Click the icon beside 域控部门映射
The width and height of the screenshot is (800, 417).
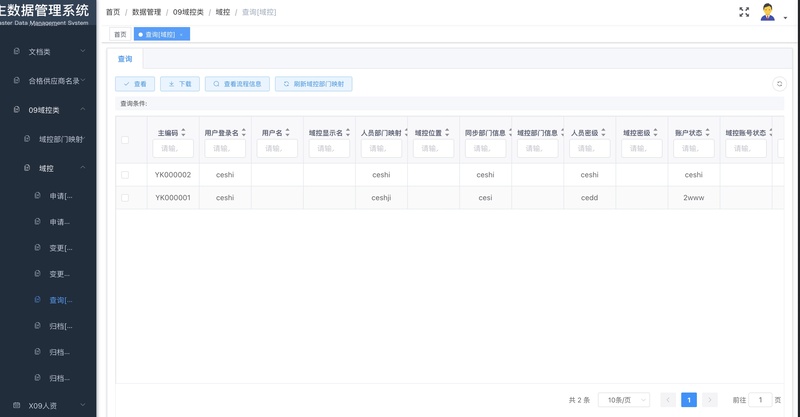[27, 139]
